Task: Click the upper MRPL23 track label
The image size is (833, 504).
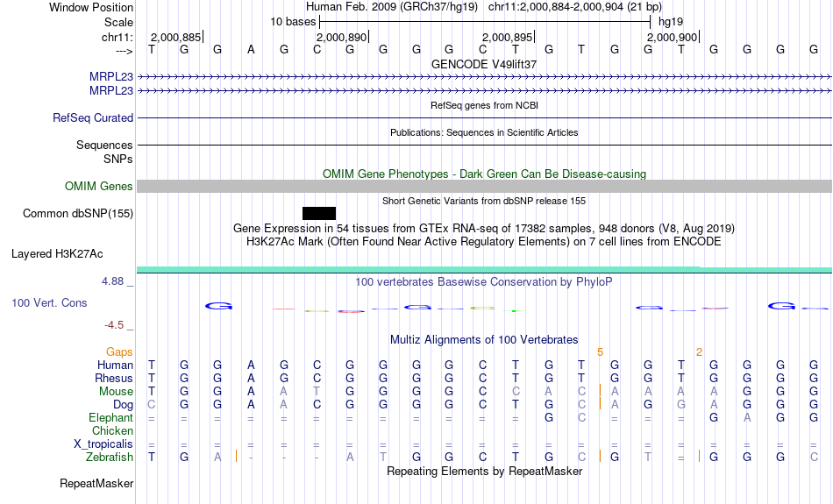Action: (x=111, y=76)
